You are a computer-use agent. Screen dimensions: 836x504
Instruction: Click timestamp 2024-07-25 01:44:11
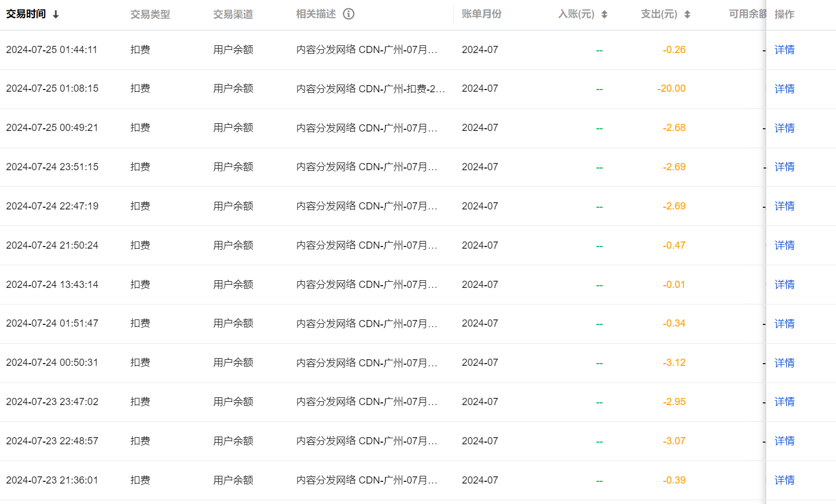point(52,50)
